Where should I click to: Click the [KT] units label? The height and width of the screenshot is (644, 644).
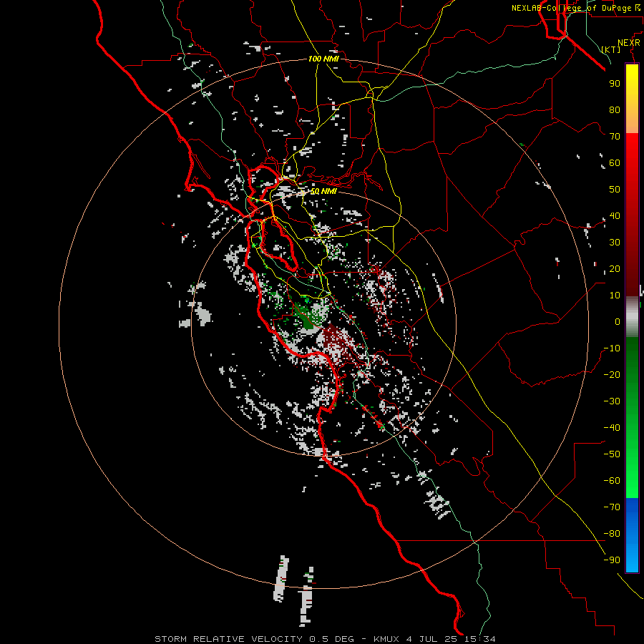pyautogui.click(x=611, y=49)
